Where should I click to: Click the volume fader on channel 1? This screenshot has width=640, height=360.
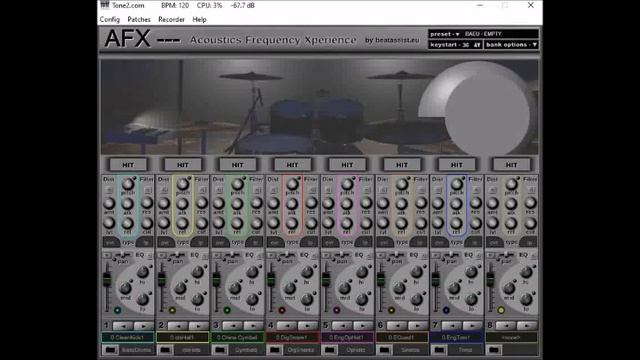pos(107,279)
